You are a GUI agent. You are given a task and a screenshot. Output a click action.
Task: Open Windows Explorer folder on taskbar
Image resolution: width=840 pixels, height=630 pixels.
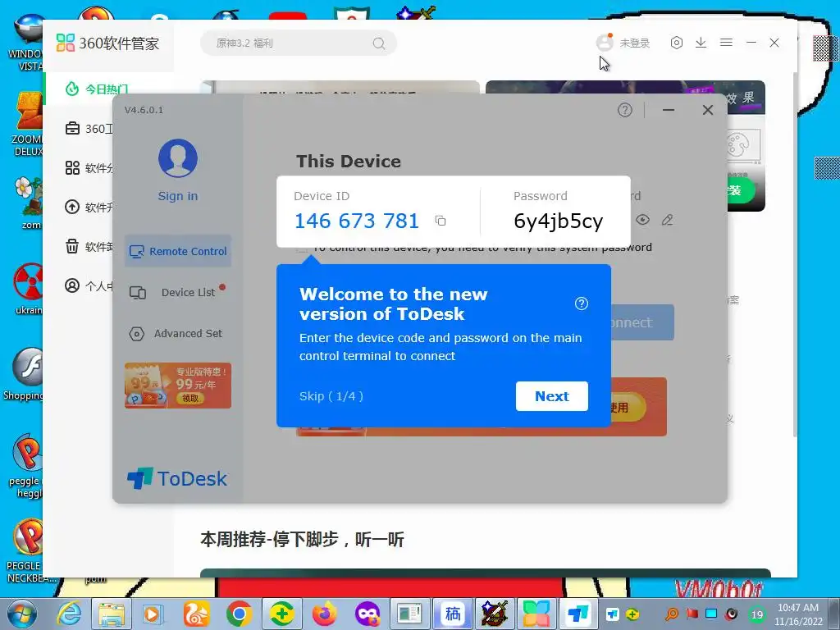(111, 614)
